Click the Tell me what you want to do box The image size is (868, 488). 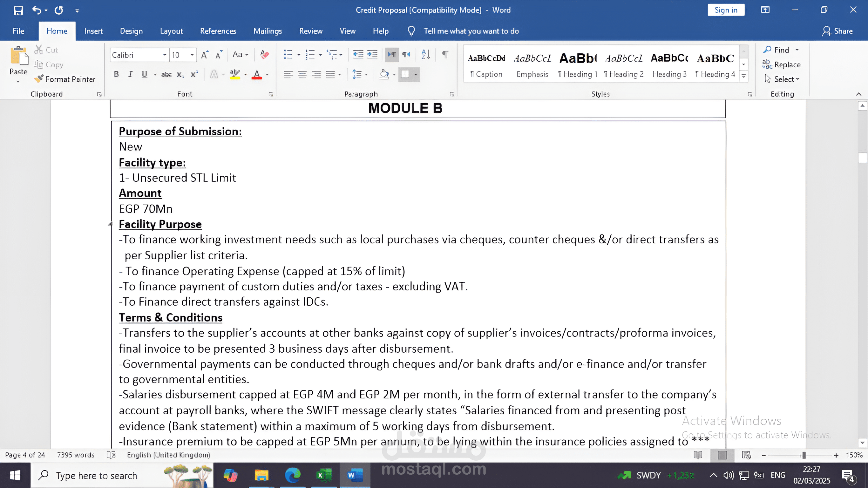click(471, 31)
